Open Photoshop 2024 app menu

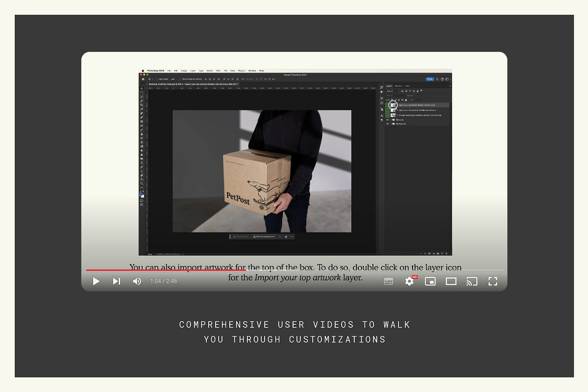tap(156, 71)
